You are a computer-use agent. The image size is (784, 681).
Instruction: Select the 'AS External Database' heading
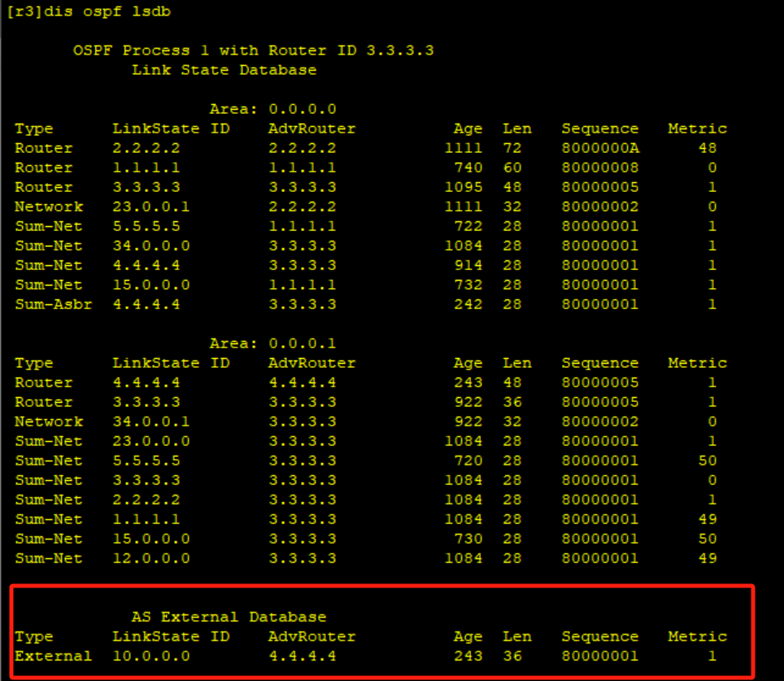229,617
